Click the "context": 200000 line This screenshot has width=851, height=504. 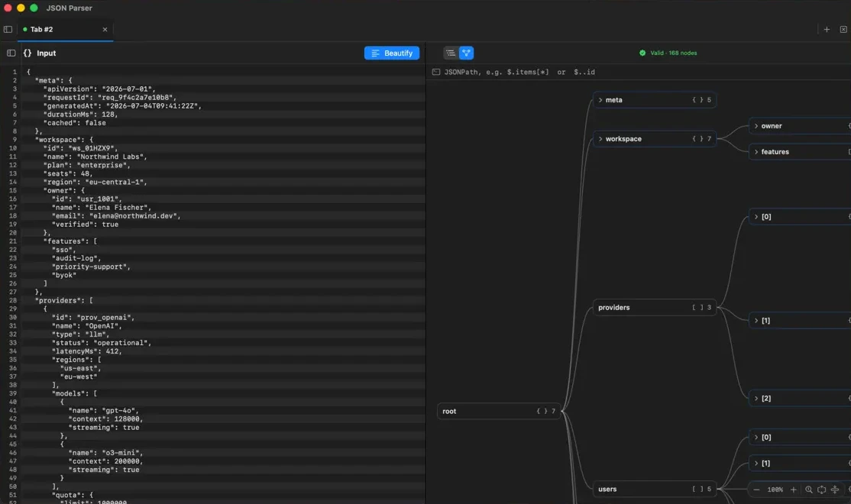106,462
